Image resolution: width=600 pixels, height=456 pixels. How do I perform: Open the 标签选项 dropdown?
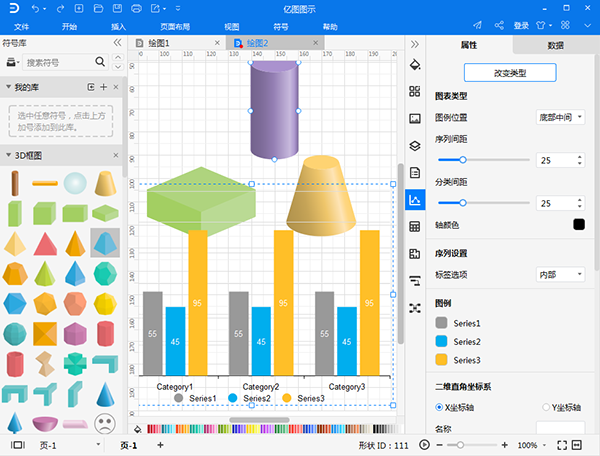tap(561, 274)
